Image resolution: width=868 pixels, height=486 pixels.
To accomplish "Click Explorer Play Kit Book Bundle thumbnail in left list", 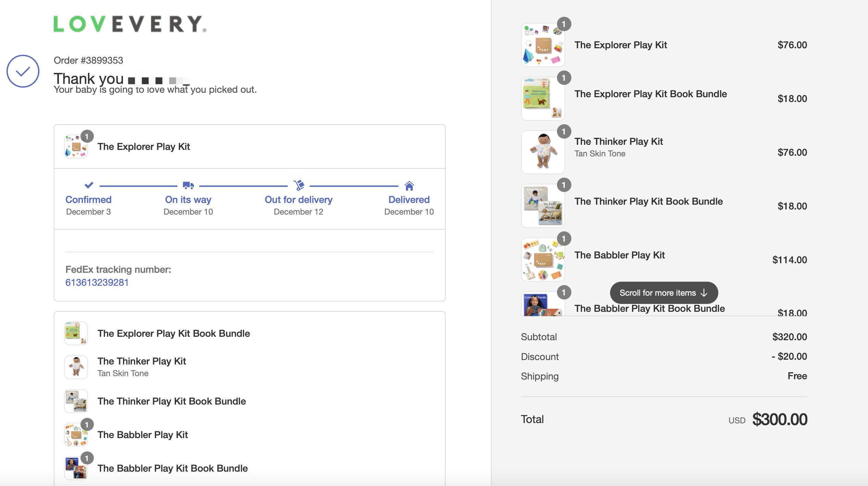I will (76, 333).
